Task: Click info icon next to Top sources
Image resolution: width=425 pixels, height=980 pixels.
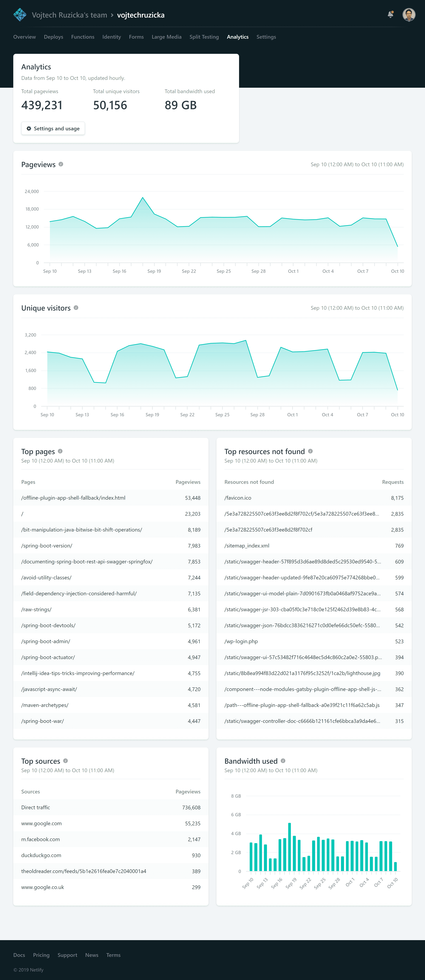Action: point(65,761)
